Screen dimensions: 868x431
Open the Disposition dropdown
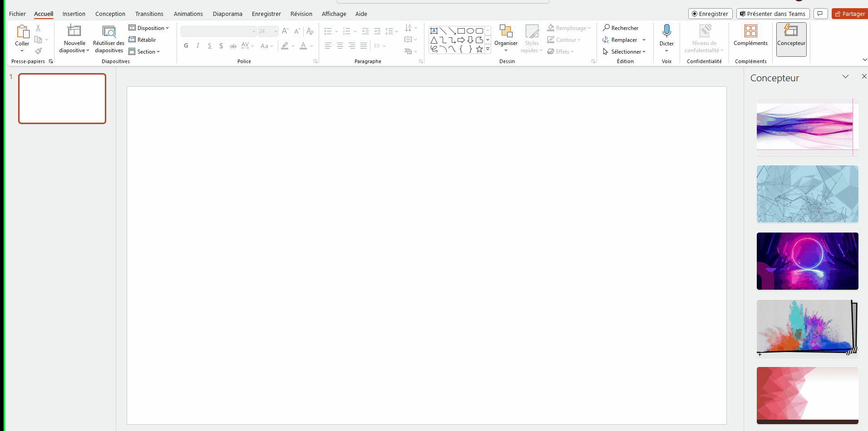[x=149, y=28]
